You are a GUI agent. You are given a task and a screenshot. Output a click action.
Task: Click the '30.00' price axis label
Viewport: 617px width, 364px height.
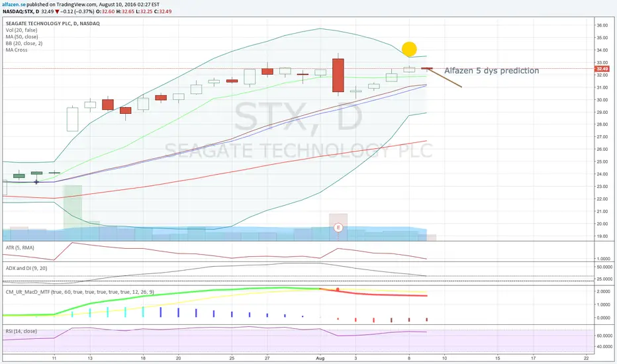point(602,100)
